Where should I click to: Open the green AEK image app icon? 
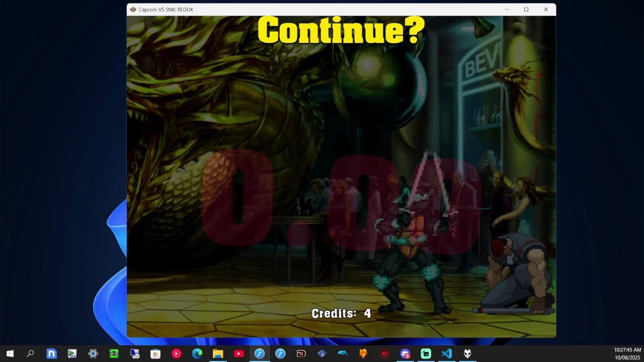pos(72,353)
